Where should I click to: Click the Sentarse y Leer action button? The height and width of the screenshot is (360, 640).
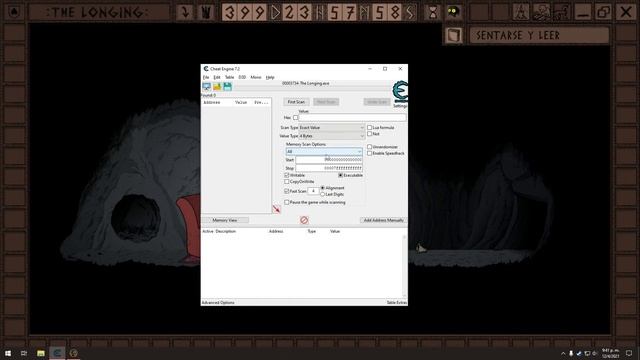(x=539, y=36)
